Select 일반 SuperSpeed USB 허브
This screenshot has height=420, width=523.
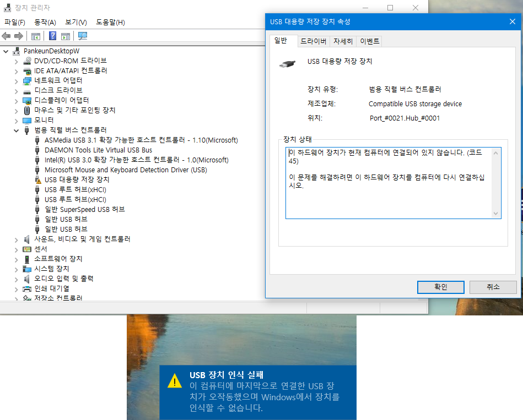tap(85, 210)
